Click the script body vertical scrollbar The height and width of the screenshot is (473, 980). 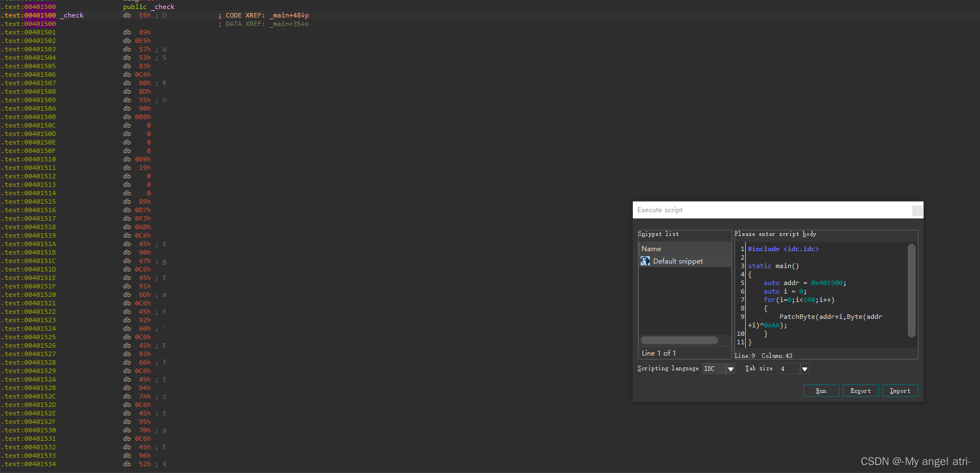click(x=911, y=291)
